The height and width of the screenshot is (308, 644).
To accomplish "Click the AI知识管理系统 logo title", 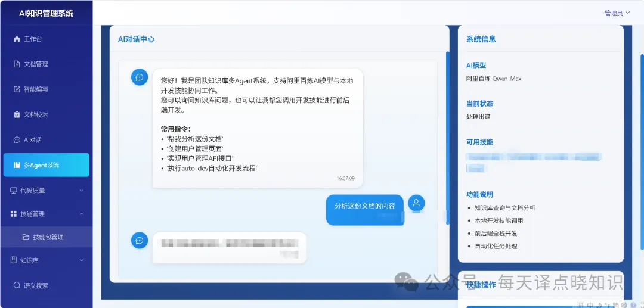I will (47, 13).
